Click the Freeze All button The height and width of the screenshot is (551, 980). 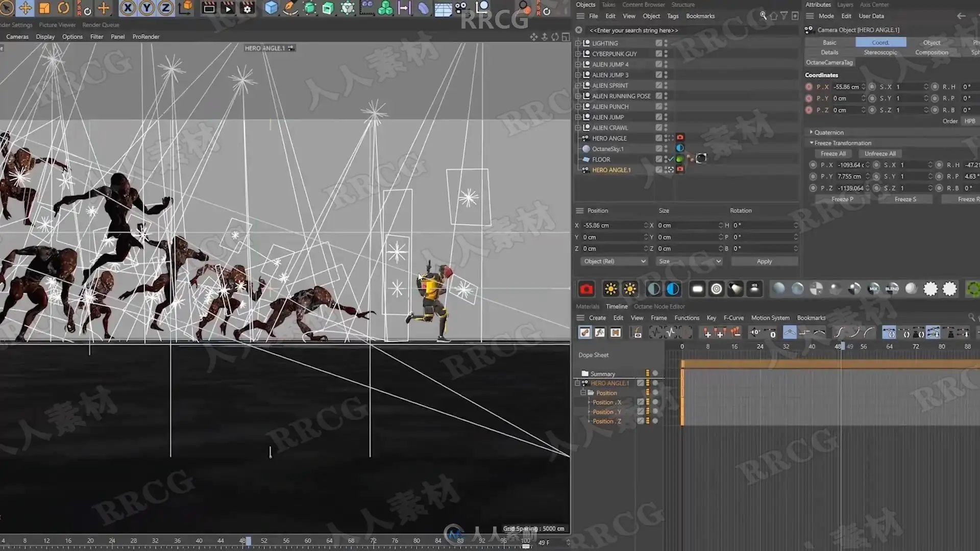pos(833,154)
